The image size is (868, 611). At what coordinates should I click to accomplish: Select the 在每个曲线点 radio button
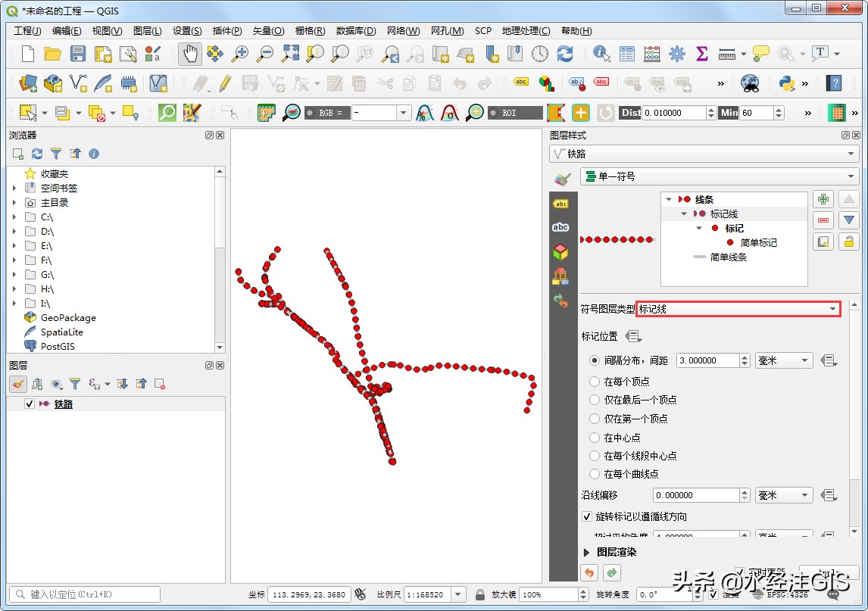[595, 474]
